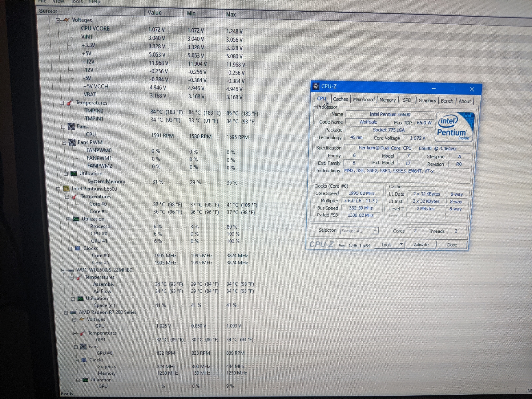Click the Close button in CPU-Z
This screenshot has height=399, width=532.
[452, 245]
